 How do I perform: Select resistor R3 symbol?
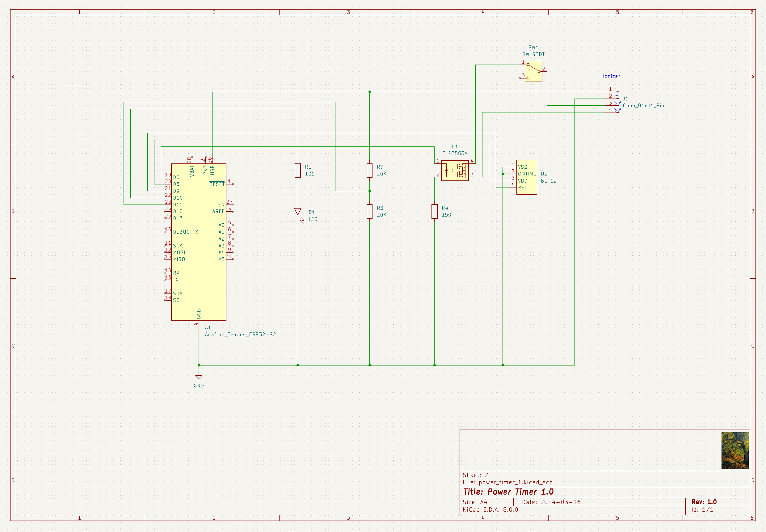pyautogui.click(x=369, y=211)
